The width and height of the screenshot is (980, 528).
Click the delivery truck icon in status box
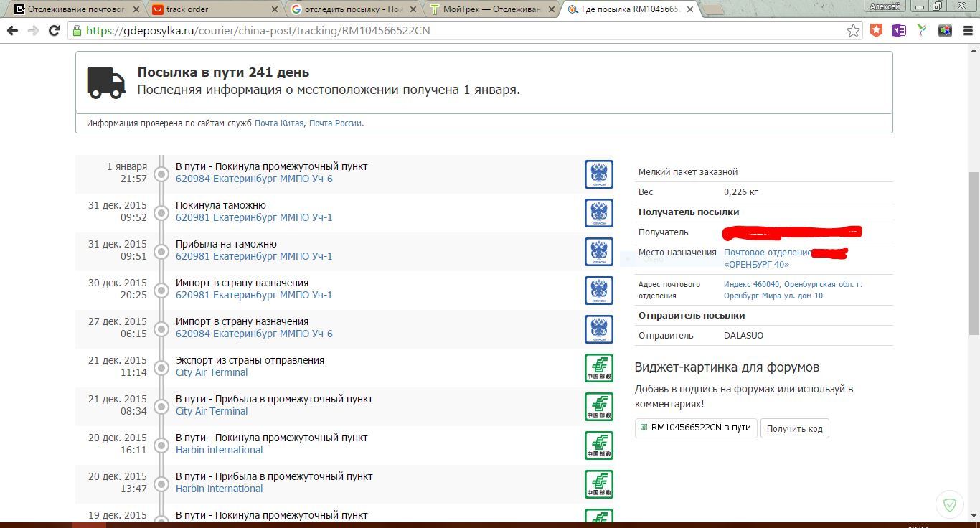coord(106,82)
